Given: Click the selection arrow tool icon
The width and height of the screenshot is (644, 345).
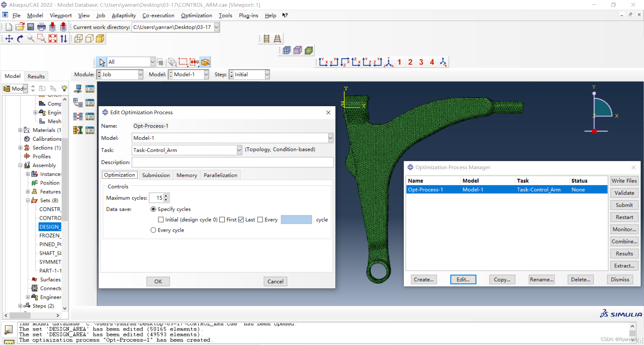Looking at the screenshot, I should (x=102, y=62).
